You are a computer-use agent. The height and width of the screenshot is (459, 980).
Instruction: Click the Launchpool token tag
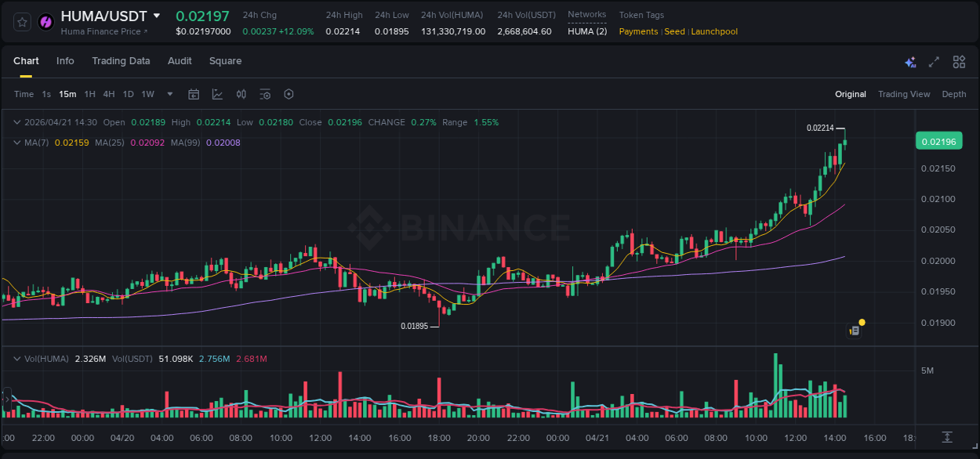click(x=713, y=31)
